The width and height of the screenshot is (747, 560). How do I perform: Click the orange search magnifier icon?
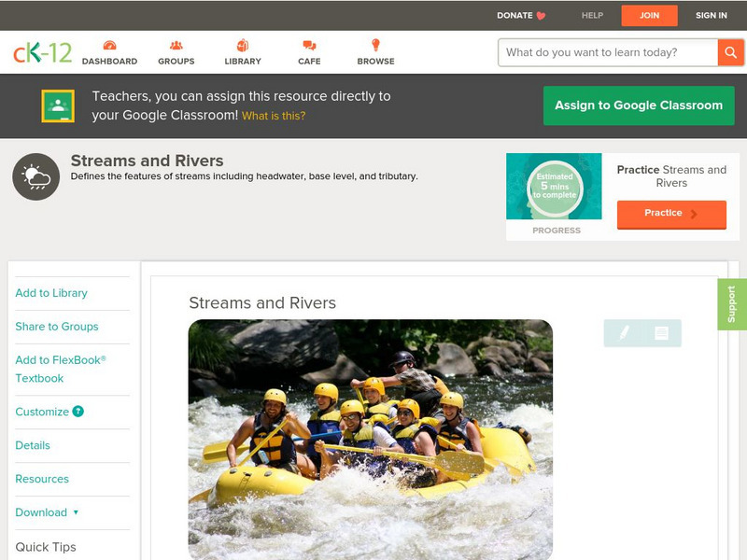[x=729, y=52]
